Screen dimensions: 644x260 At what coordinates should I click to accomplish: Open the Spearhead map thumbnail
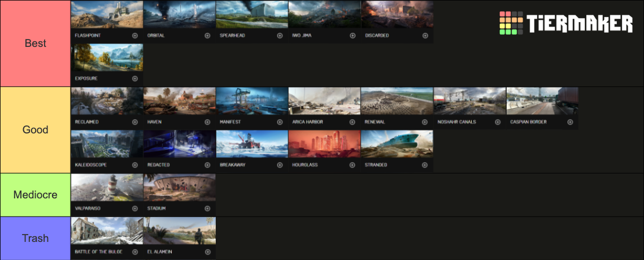click(252, 15)
